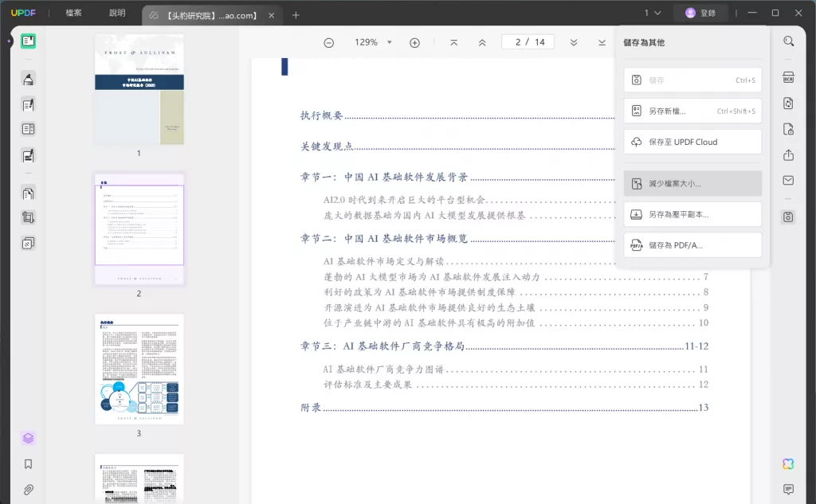
Task: Click the AI 基础软件市场定义与解读 line
Action: 383,262
